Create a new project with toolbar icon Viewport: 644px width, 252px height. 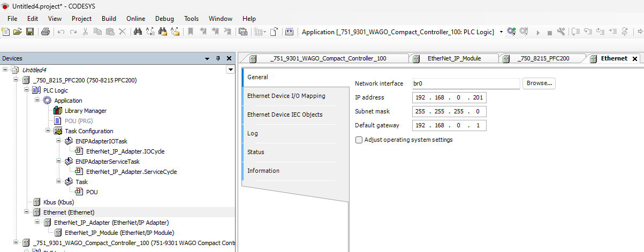(6, 32)
